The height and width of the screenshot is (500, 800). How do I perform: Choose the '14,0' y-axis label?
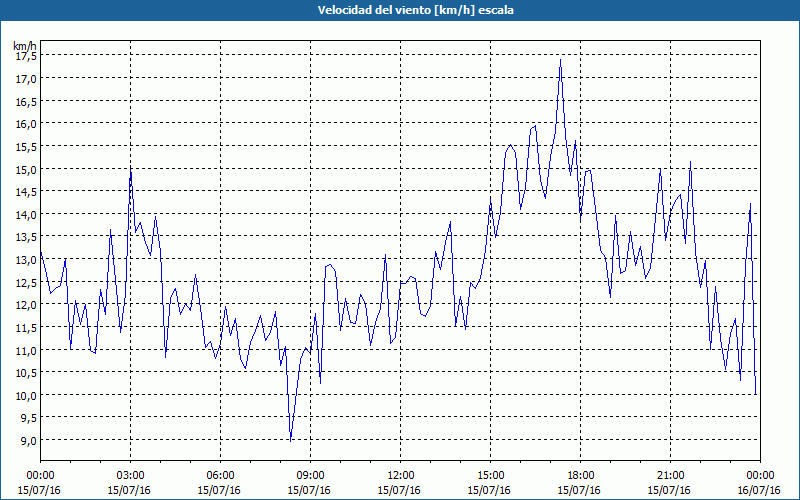point(26,214)
